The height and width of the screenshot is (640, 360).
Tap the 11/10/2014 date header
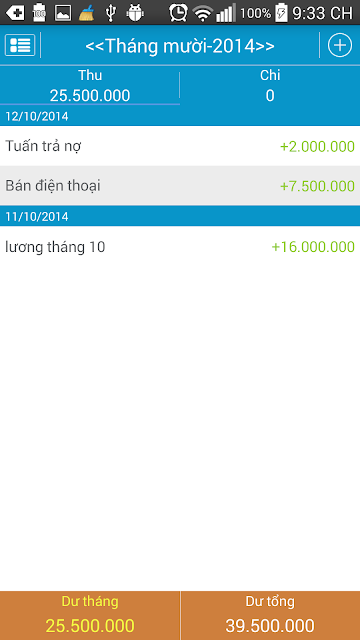(x=180, y=216)
